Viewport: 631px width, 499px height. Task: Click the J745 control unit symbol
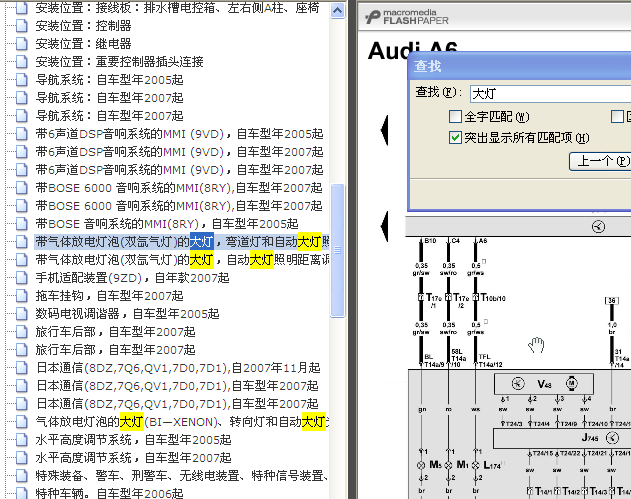click(x=612, y=437)
